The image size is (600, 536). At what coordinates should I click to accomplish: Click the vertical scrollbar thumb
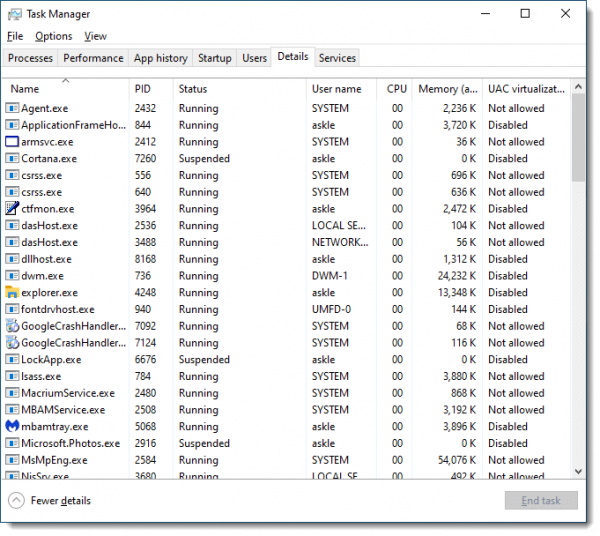click(578, 138)
